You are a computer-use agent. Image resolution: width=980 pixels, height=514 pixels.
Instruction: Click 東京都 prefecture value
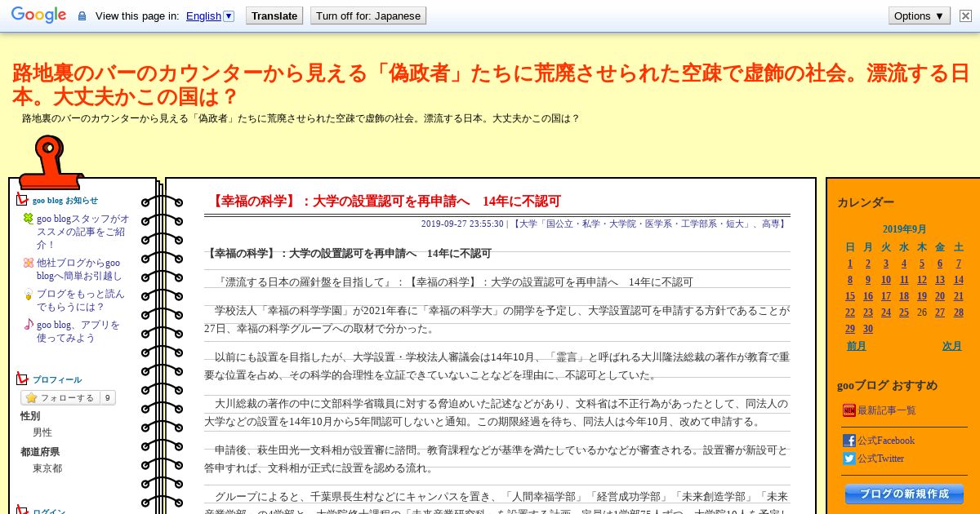[47, 468]
